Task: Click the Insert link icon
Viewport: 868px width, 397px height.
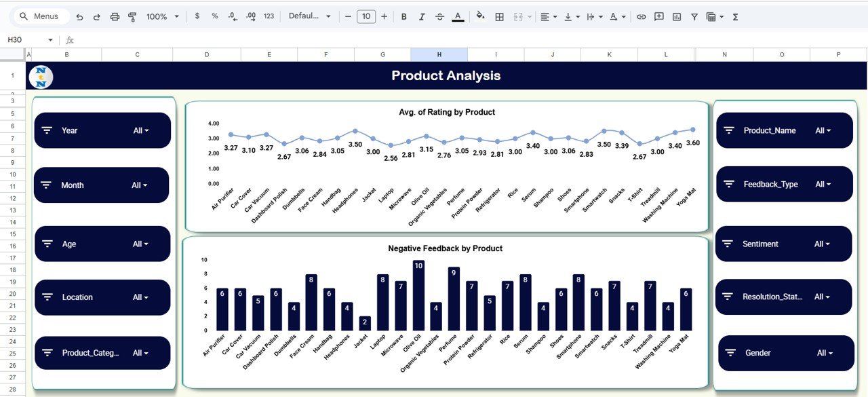Action: [x=641, y=16]
